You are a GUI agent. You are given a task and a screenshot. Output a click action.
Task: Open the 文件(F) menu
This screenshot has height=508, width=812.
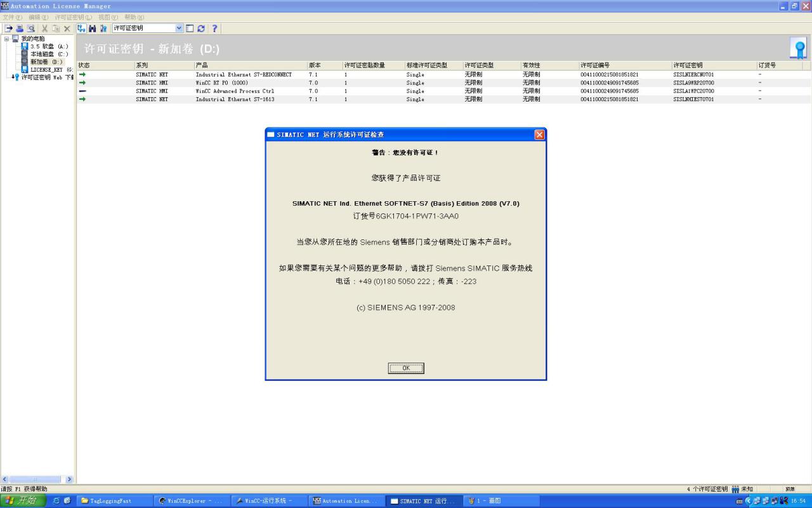12,17
